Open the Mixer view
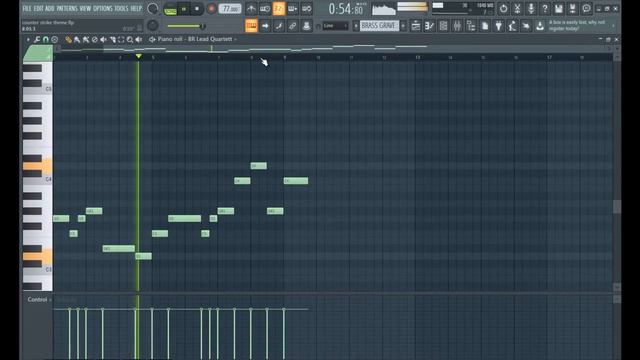This screenshot has height=360, width=640. [457, 26]
